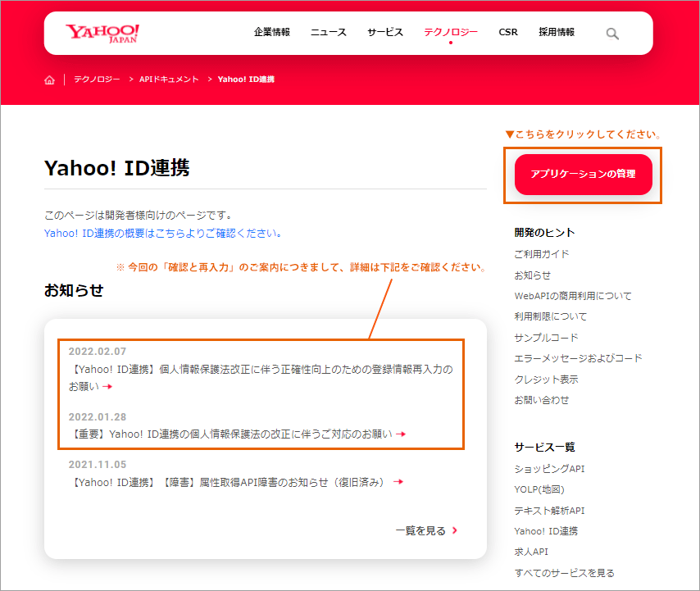Open サンプルコード link
700x591 pixels.
pos(546,338)
